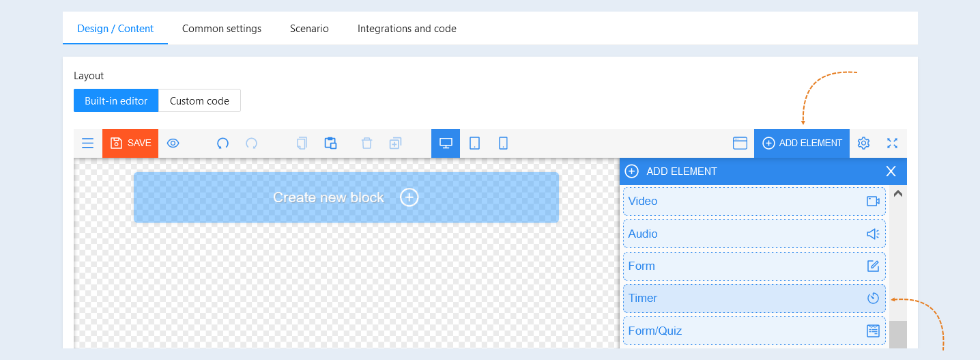980x360 pixels.
Task: Toggle preview with the eye icon
Action: click(173, 143)
